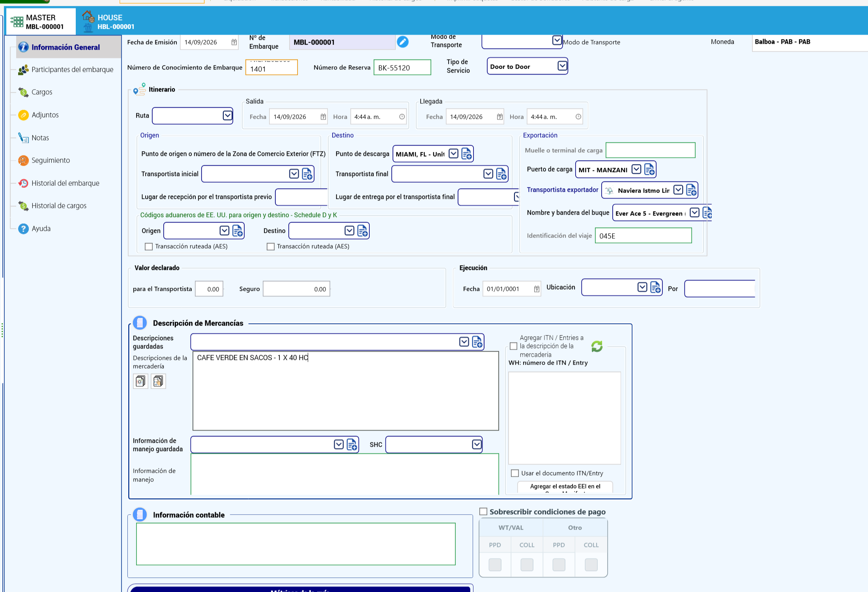Open the Modo de Transporte dropdown

557,40
